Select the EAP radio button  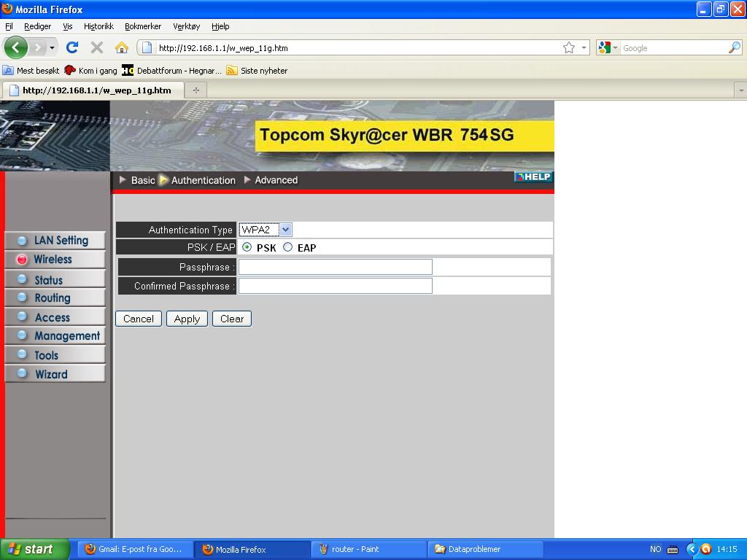tap(287, 247)
